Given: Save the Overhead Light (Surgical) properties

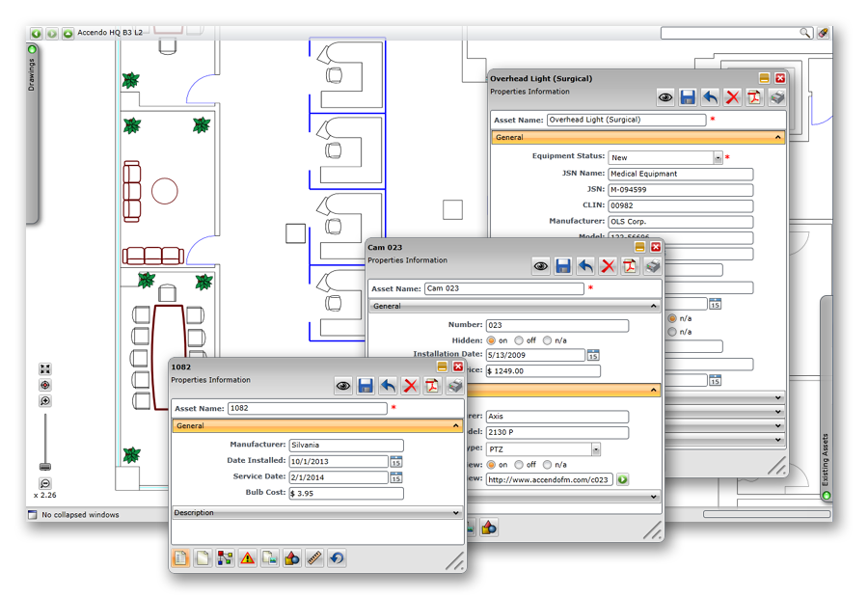Looking at the screenshot, I should click(688, 97).
